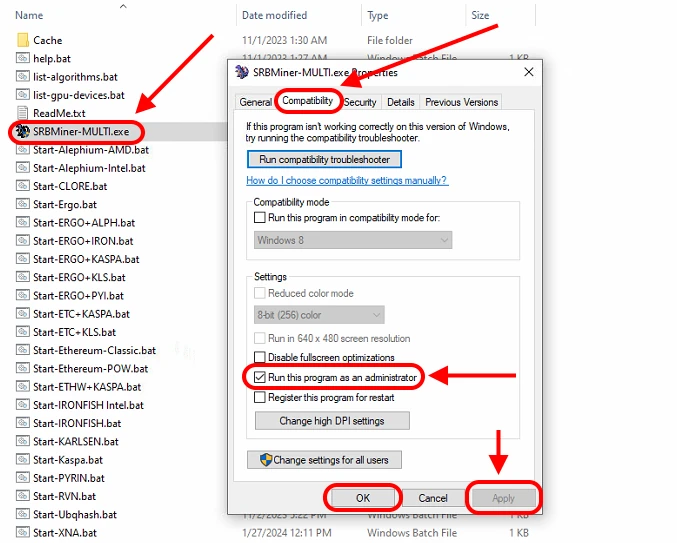Switch to the Security tab
This screenshot has height=543, width=677.
pos(360,102)
